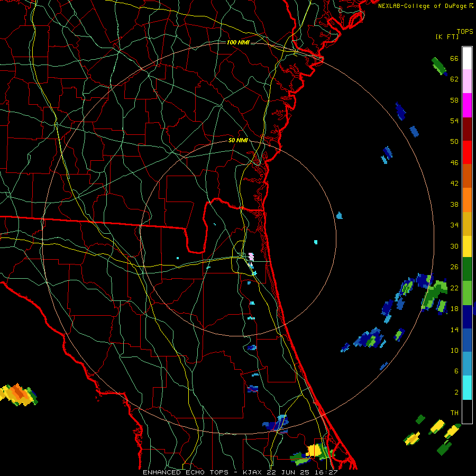
Task: Click the white swatch in the tops legend
Action: pyautogui.click(x=467, y=58)
